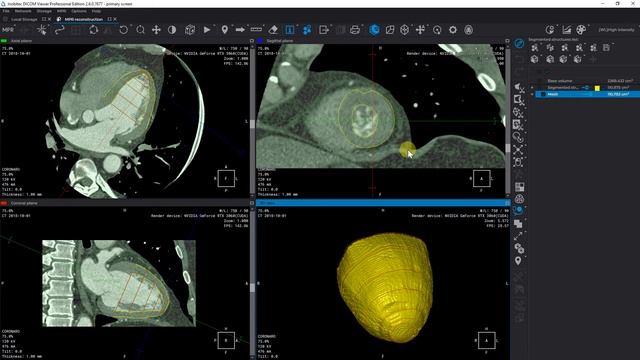Image resolution: width=640 pixels, height=360 pixels.
Task: Open settings with the gear icon
Action: coord(453,30)
